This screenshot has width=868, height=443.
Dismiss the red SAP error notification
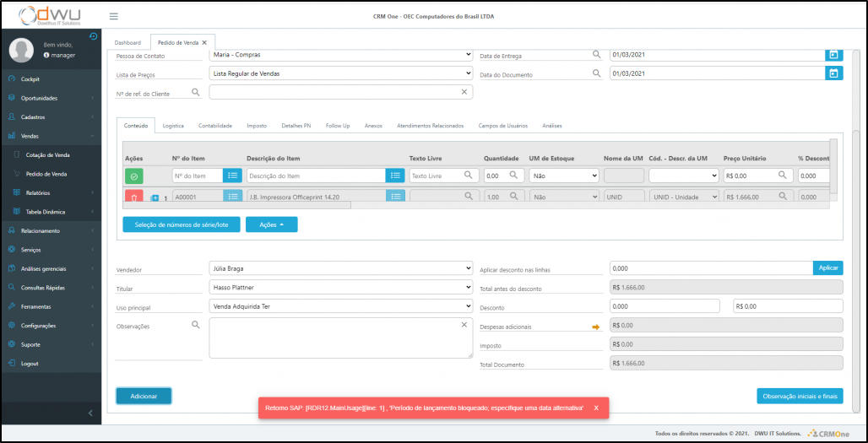pos(596,408)
